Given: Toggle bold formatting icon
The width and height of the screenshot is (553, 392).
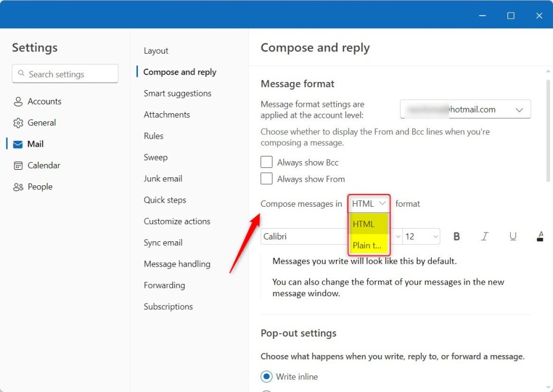Looking at the screenshot, I should pyautogui.click(x=457, y=236).
